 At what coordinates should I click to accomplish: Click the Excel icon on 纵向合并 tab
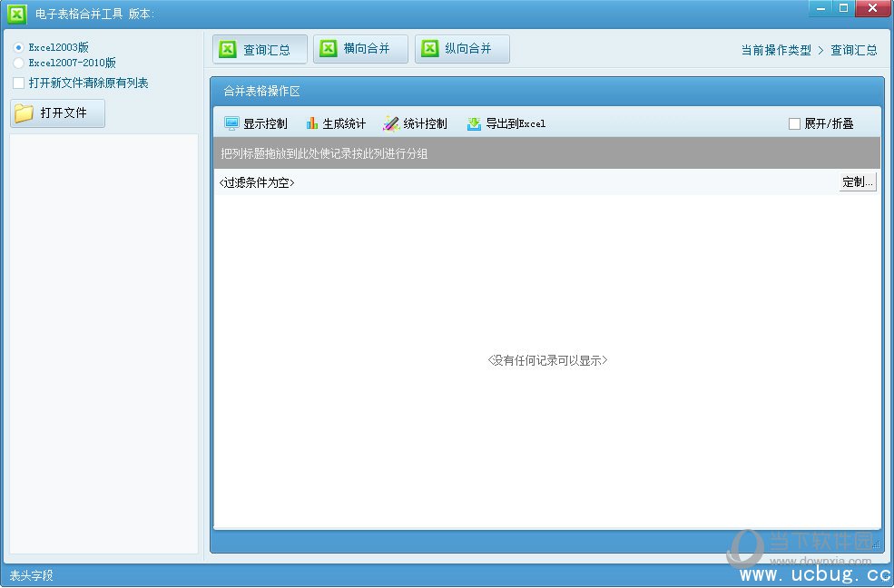[428, 49]
